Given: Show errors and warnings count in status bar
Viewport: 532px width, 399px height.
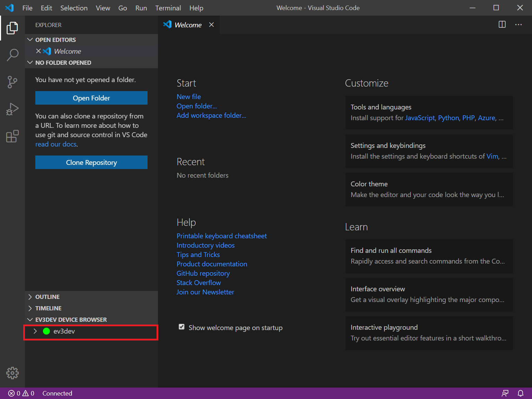Looking at the screenshot, I should (21, 393).
